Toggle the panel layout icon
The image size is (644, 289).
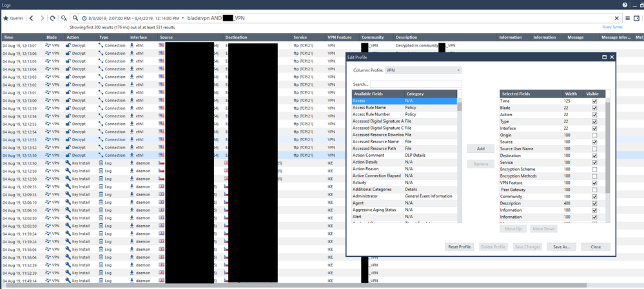[x=637, y=18]
